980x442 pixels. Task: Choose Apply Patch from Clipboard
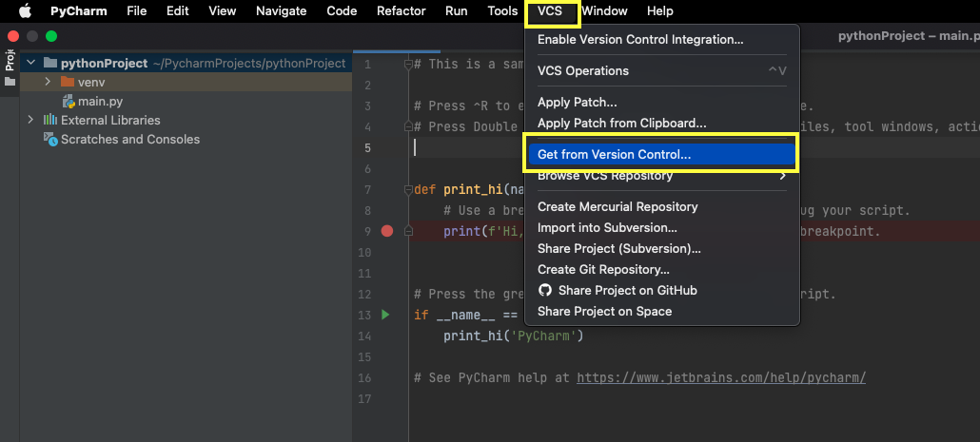click(662, 124)
